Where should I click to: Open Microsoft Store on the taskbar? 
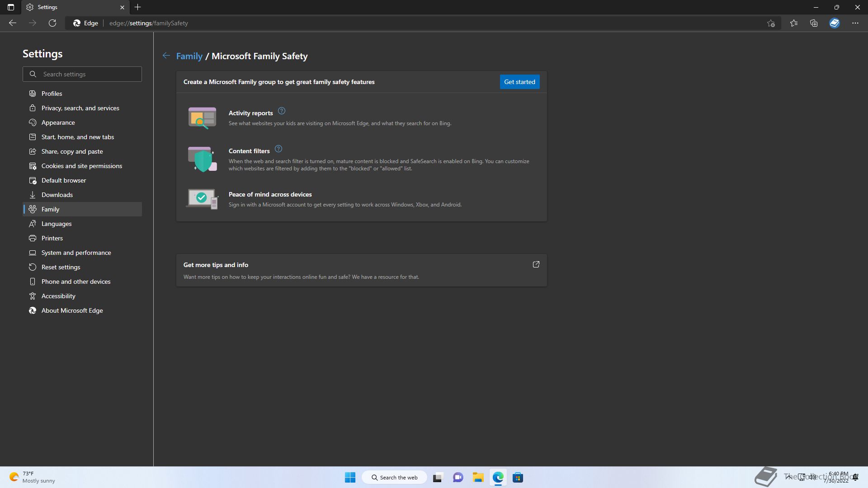518,477
